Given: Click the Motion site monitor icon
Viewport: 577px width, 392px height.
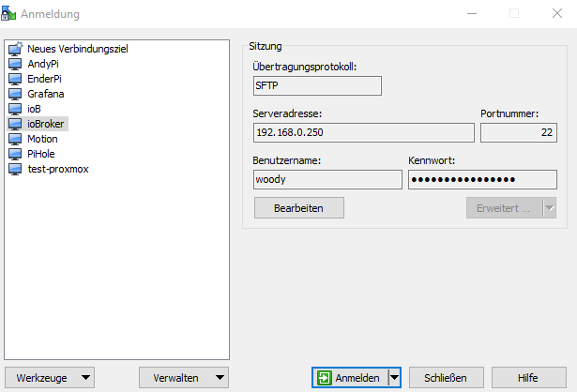Looking at the screenshot, I should tap(15, 139).
